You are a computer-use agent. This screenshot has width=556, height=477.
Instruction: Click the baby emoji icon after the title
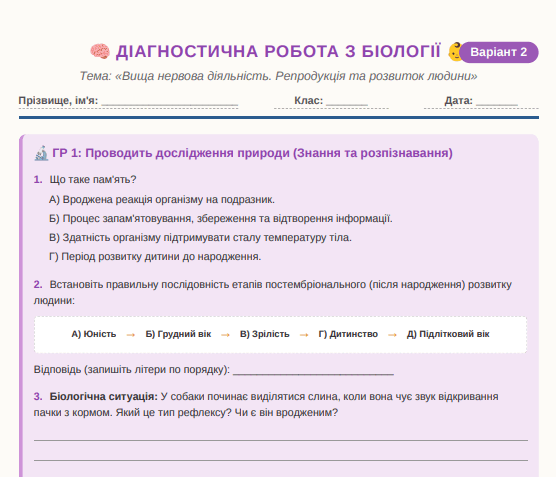click(454, 51)
